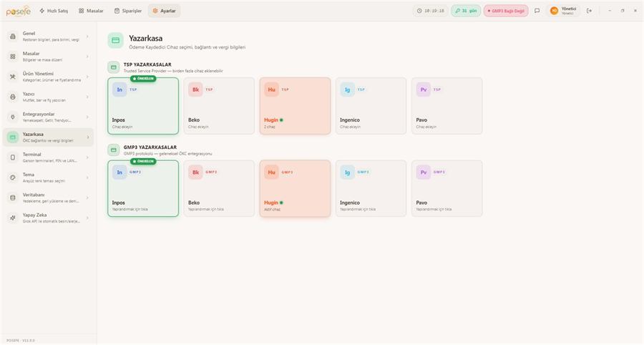
Task: Click the logout icon beside Yönetici
Action: (x=590, y=11)
